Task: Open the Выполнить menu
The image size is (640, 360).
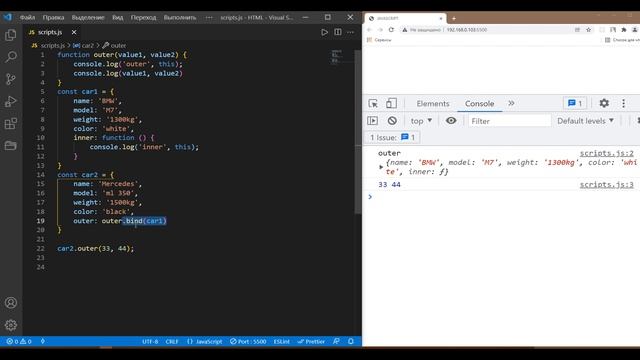Action: (180, 18)
